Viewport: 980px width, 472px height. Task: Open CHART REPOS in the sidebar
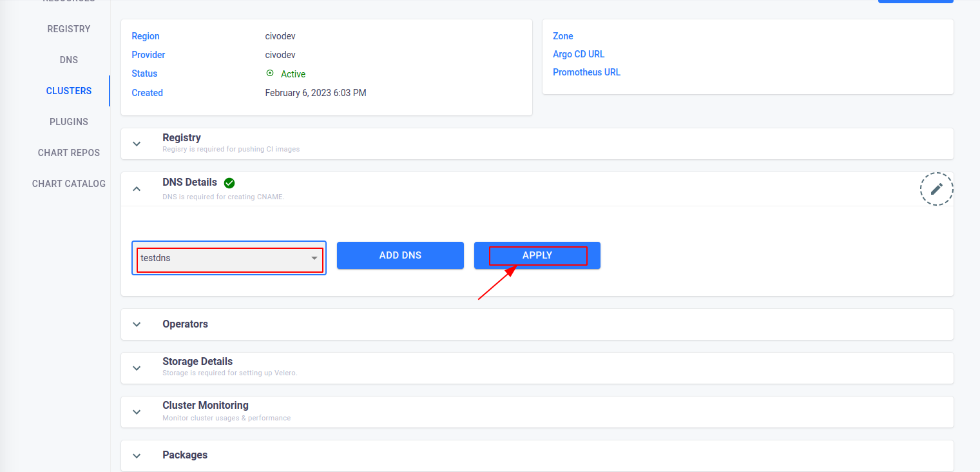[x=69, y=153]
